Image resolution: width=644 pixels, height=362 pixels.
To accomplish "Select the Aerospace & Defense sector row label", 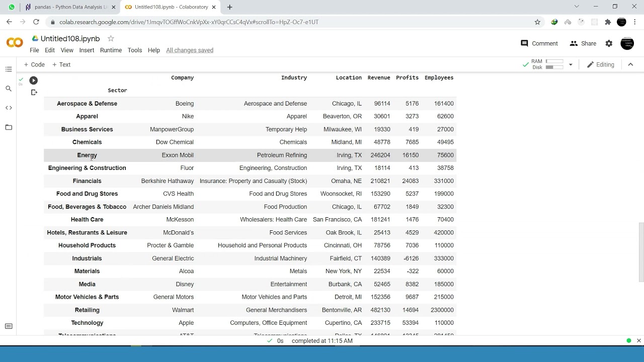I will pos(87,104).
